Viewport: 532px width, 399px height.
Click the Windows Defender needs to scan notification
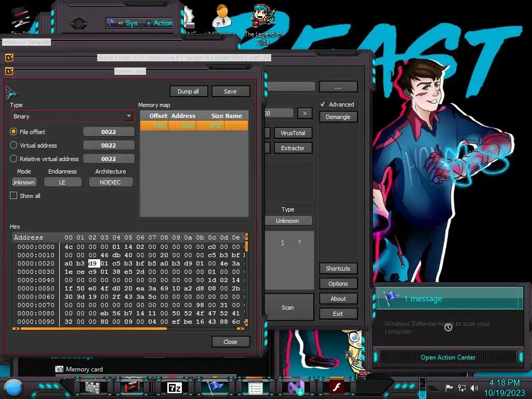coord(437,327)
